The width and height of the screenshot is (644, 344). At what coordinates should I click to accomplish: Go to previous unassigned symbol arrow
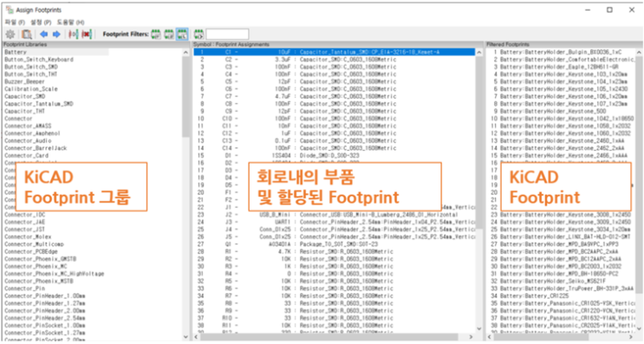[x=44, y=35]
